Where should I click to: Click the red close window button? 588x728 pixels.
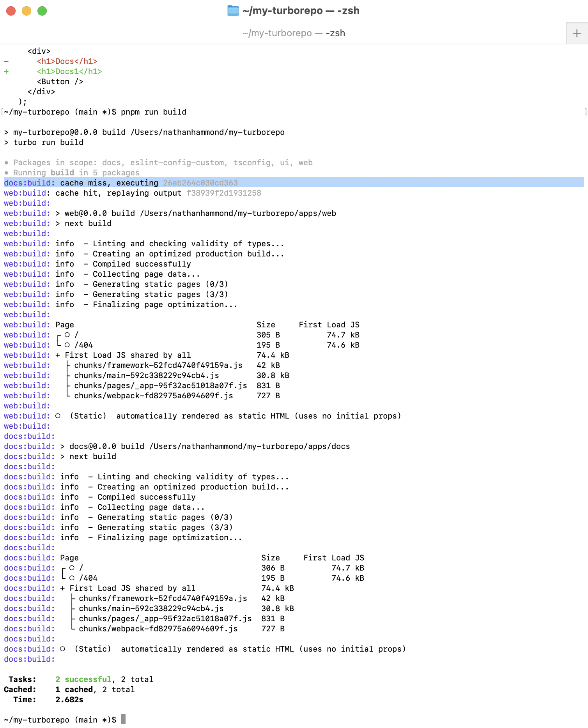pyautogui.click(x=11, y=11)
